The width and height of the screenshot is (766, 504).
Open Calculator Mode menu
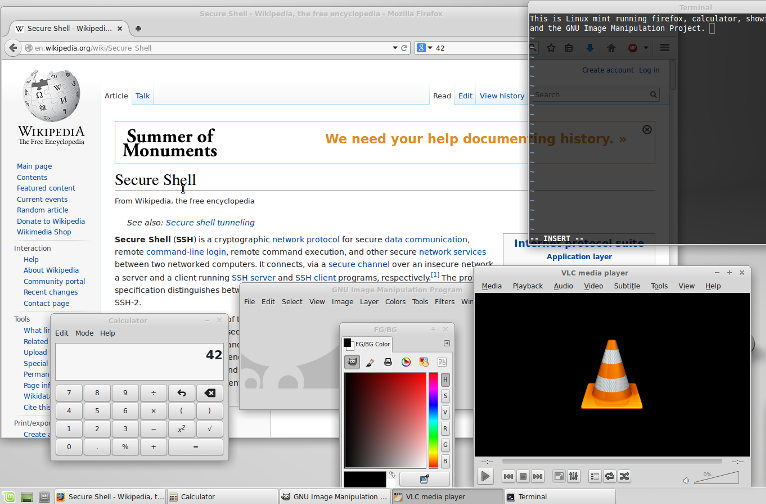coord(84,333)
